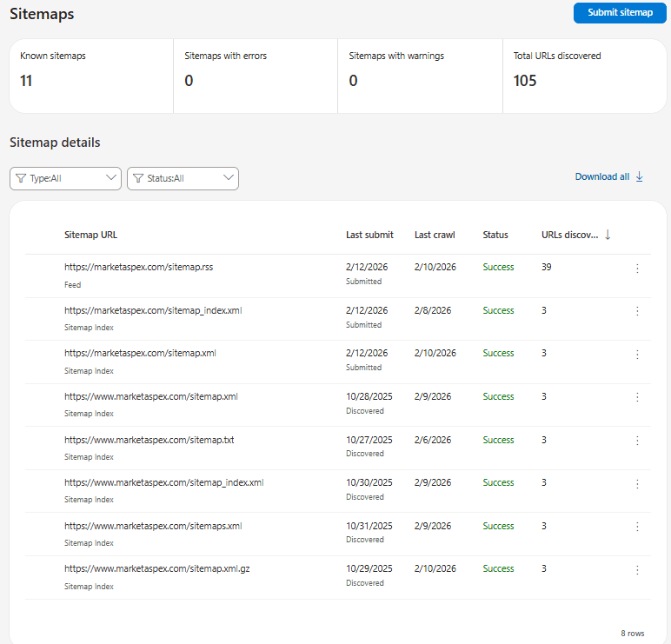The image size is (671, 644).
Task: Open more options for www.marketaspex.com/sitemaps.xml row
Action: coord(637,527)
